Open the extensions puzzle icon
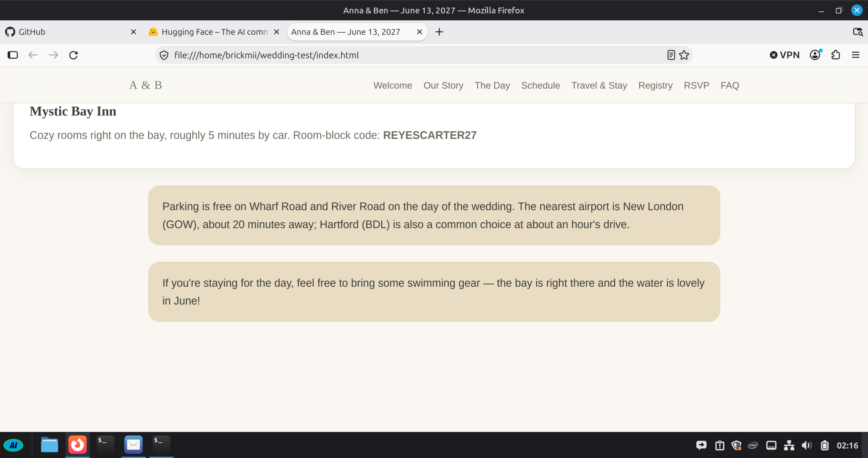Screen dimensions: 868x458 [x=836, y=55]
